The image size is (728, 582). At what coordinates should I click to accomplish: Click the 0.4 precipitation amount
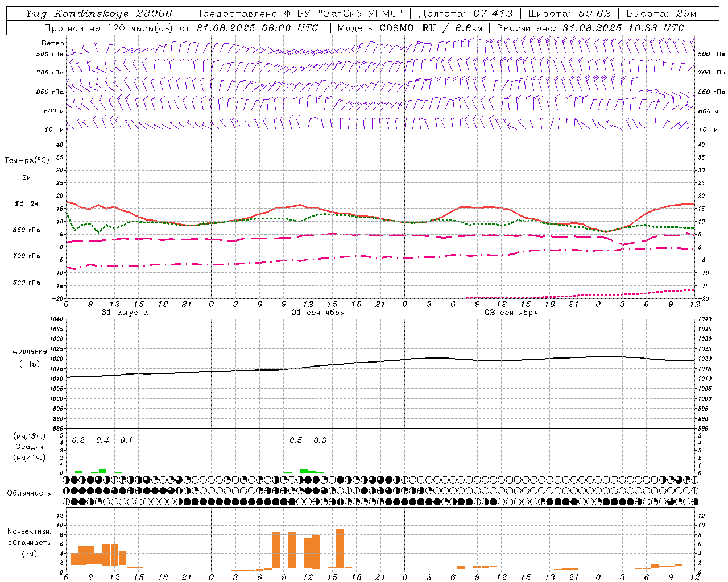[102, 440]
